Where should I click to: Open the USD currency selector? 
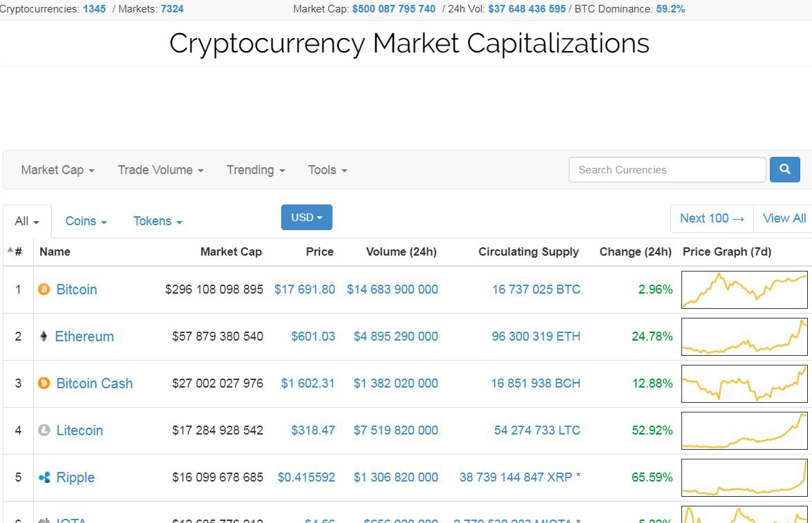click(x=306, y=218)
